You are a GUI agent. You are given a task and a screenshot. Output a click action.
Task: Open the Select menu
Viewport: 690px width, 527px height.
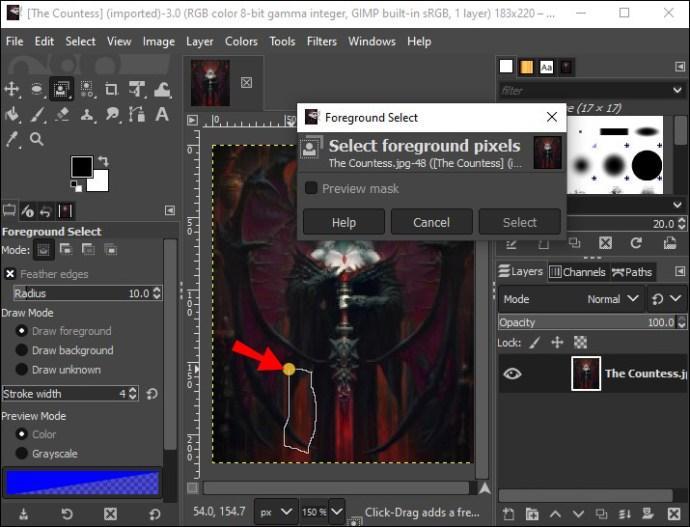(x=80, y=41)
